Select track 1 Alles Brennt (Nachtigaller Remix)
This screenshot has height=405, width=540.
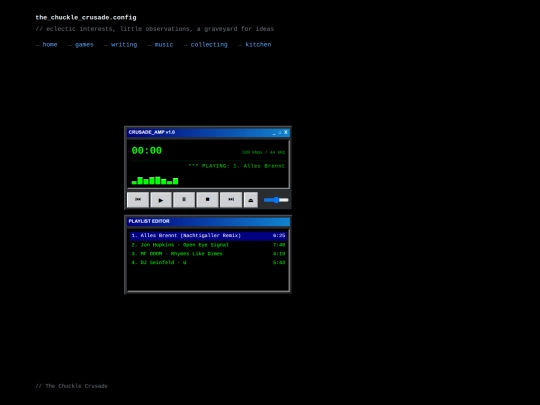coord(208,236)
